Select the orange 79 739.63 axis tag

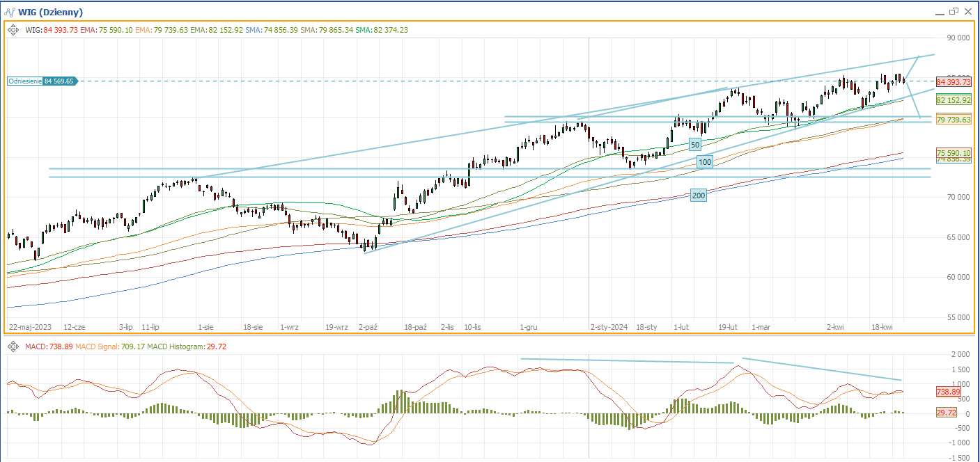(x=954, y=120)
